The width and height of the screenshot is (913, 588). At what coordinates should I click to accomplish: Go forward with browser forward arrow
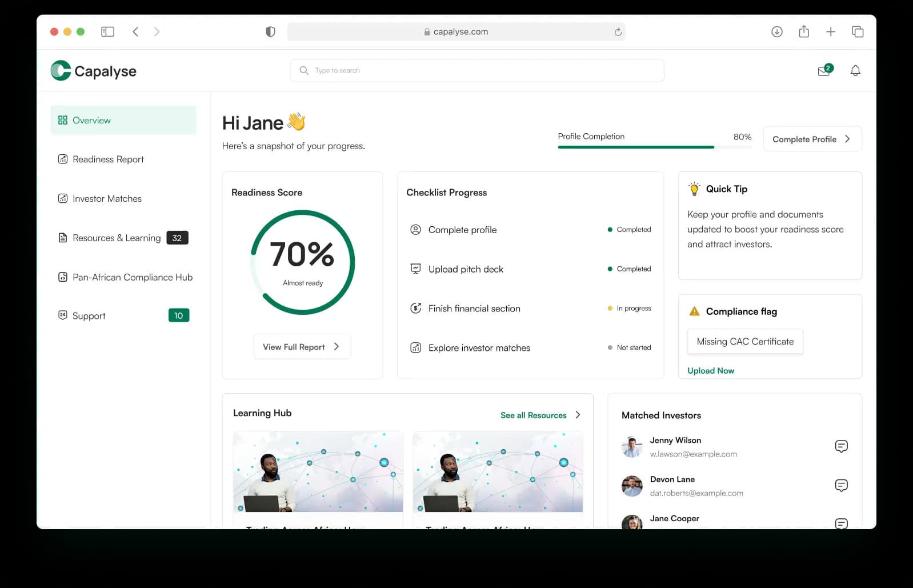click(157, 32)
